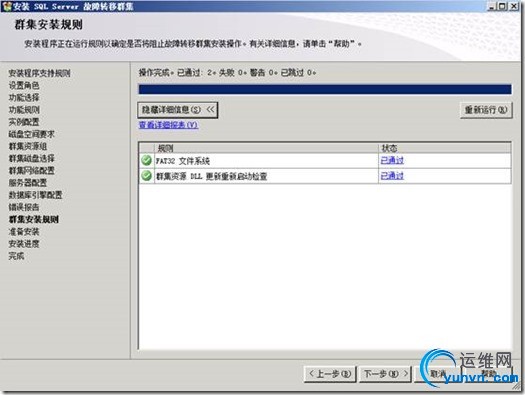Click the 取消 button
525x395 pixels.
coord(438,374)
